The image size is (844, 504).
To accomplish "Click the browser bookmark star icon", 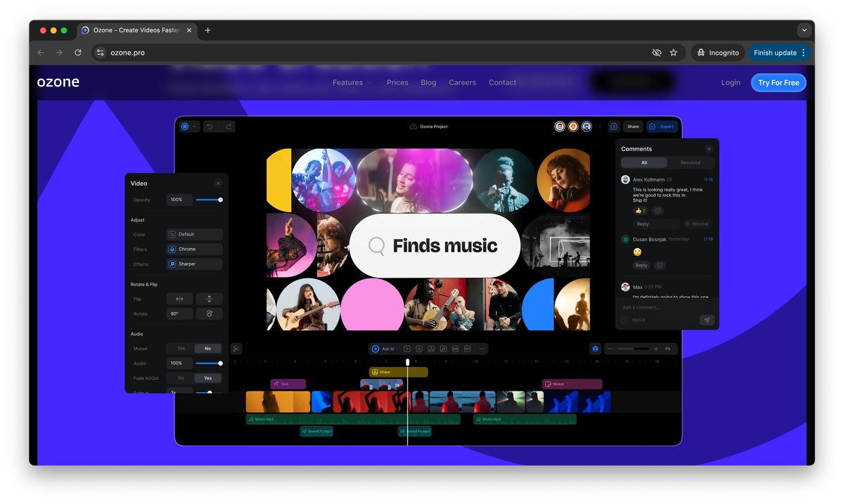I will (x=673, y=53).
